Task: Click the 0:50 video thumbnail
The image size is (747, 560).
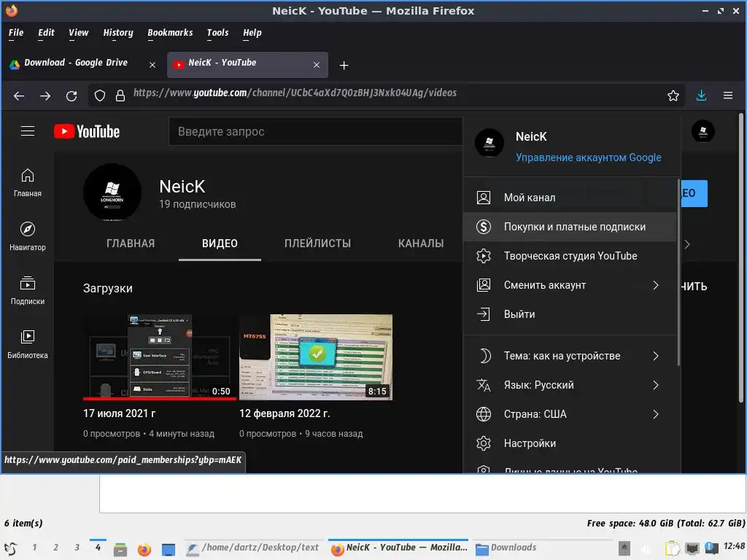Action: pyautogui.click(x=160, y=357)
